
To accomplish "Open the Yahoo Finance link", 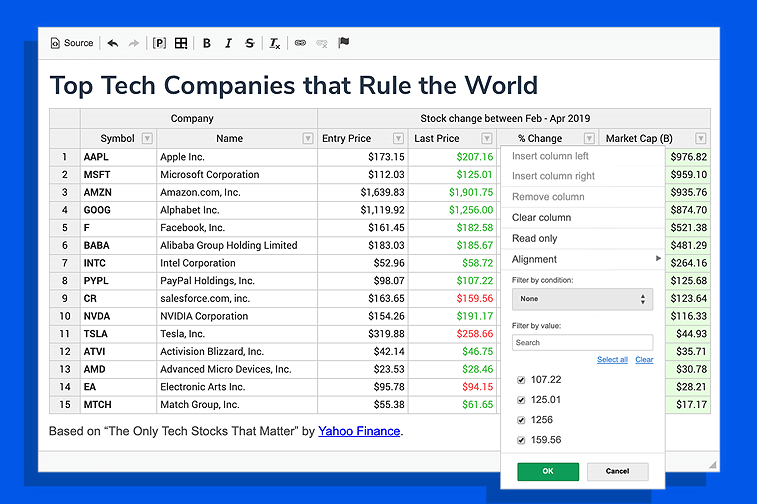I will (359, 431).
